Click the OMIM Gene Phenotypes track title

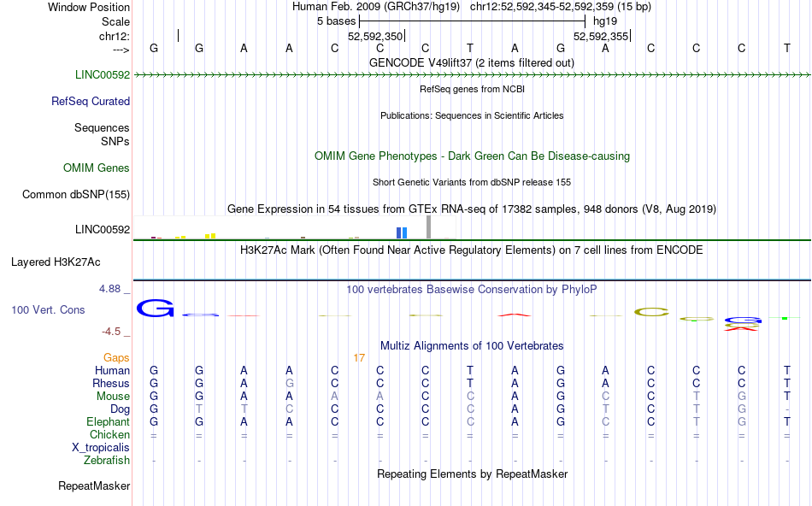click(x=473, y=156)
